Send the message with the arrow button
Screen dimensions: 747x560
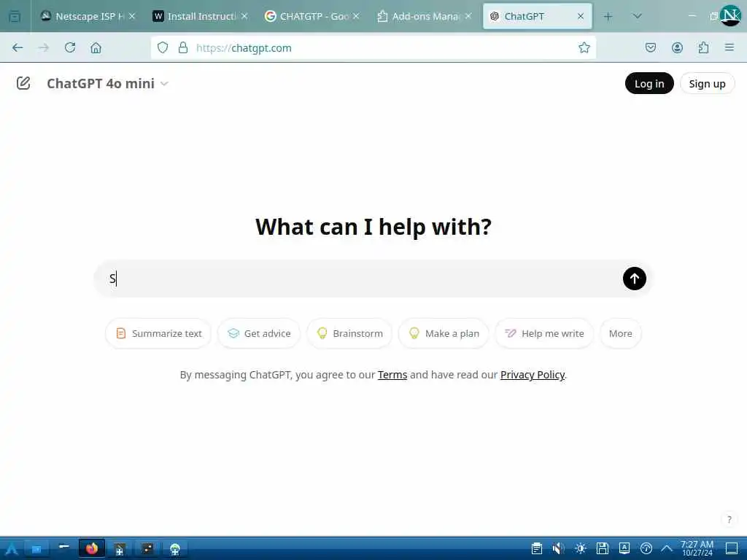634,279
